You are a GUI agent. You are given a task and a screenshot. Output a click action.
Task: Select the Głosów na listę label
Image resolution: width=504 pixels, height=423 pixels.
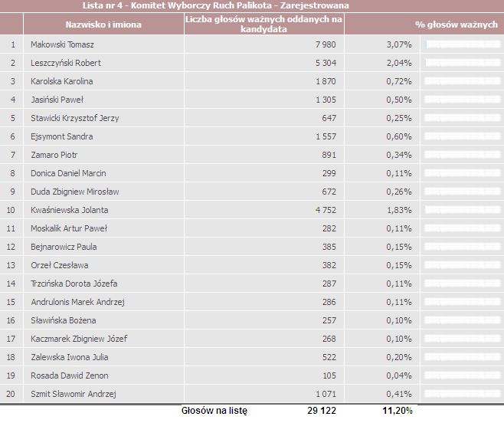pyautogui.click(x=214, y=411)
